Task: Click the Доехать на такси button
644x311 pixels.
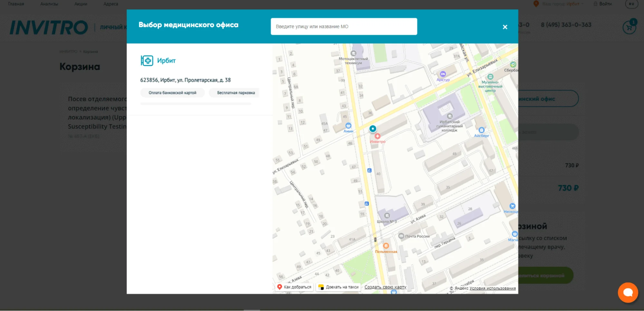Action: click(x=339, y=287)
